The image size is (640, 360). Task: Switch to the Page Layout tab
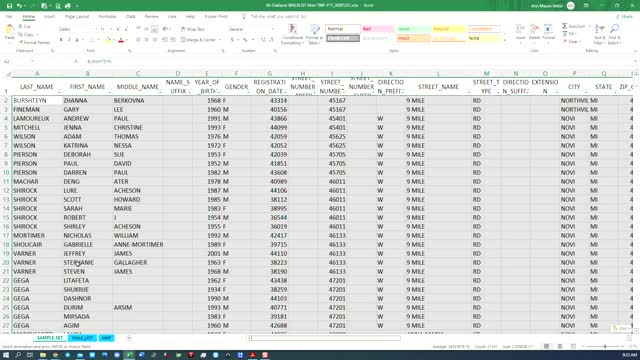[x=77, y=17]
